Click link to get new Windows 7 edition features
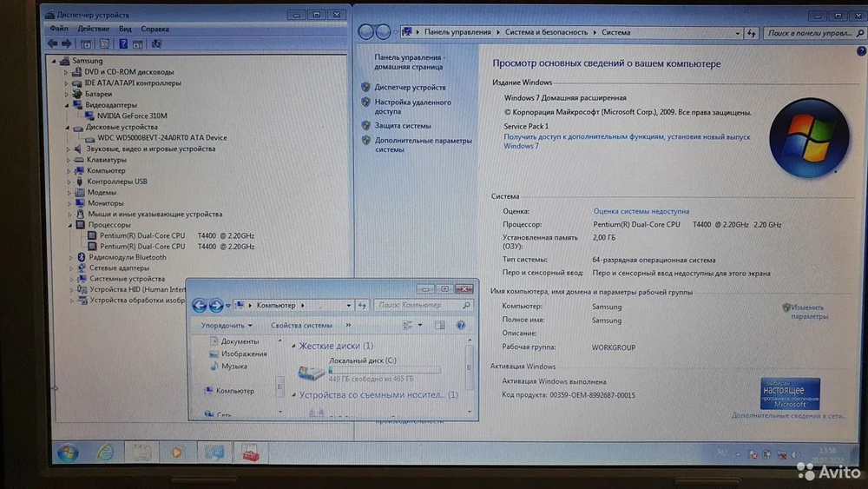The image size is (868, 489). (627, 142)
